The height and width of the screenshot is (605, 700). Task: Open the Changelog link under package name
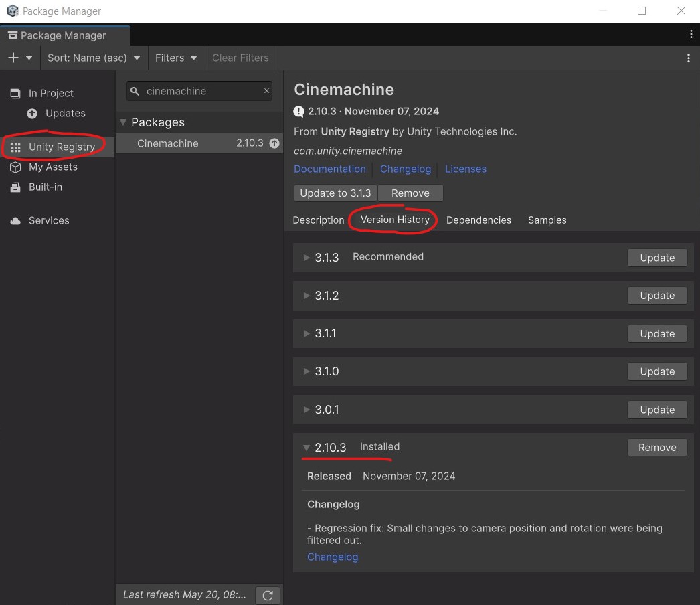pyautogui.click(x=406, y=169)
